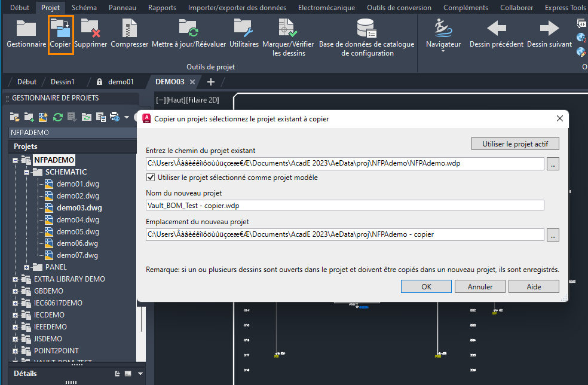The width and height of the screenshot is (588, 385).
Task: Expand the IEEEDEMO project
Action: coord(15,327)
